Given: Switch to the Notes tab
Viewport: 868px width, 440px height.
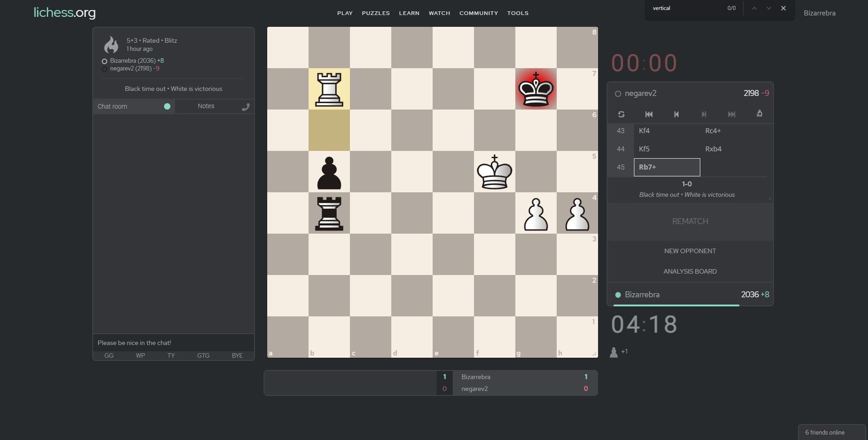Looking at the screenshot, I should [x=206, y=106].
